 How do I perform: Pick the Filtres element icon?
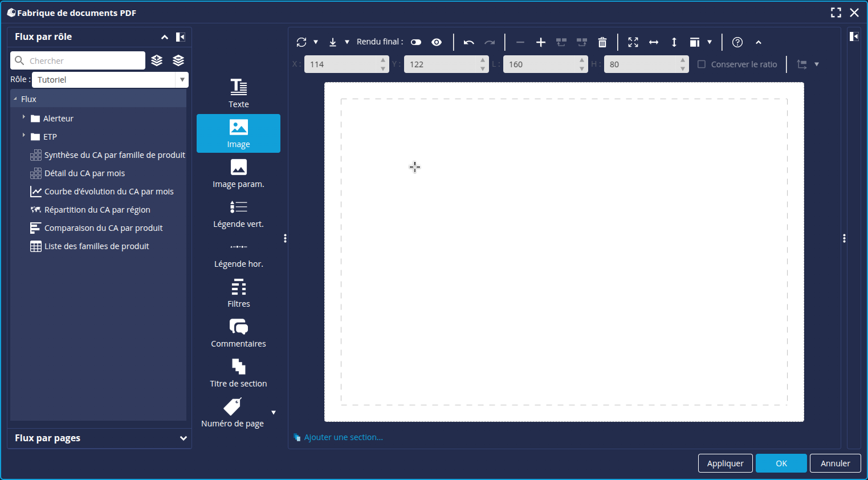238,287
